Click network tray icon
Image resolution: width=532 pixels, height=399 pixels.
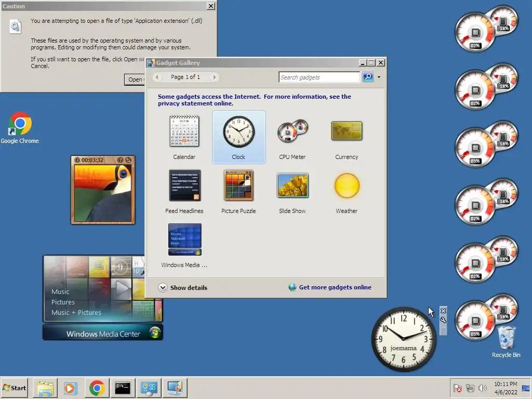470,388
